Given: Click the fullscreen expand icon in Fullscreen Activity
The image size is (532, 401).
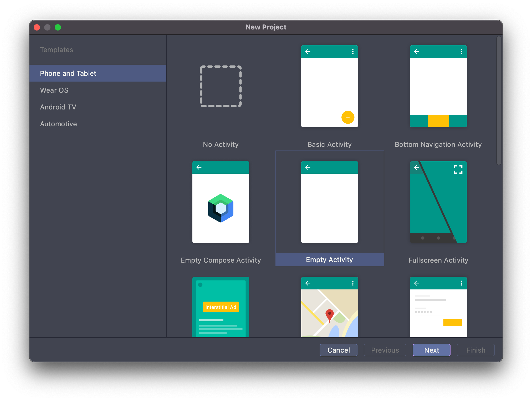Looking at the screenshot, I should click(458, 169).
